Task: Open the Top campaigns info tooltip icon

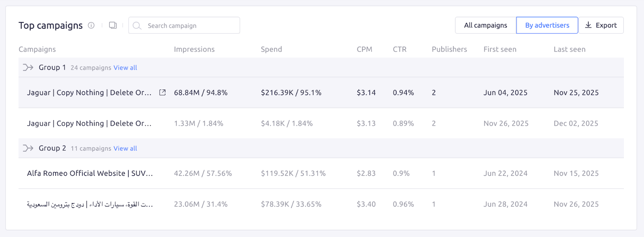Action: (x=91, y=25)
